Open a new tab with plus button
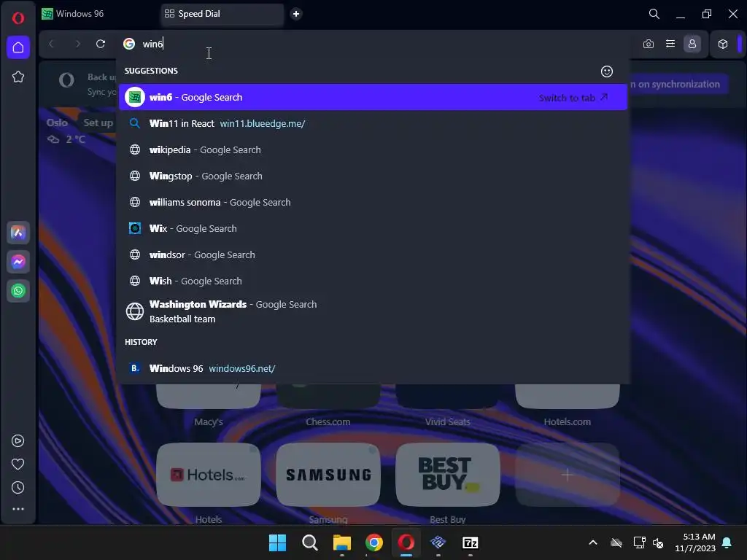747x560 pixels. pyautogui.click(x=296, y=14)
